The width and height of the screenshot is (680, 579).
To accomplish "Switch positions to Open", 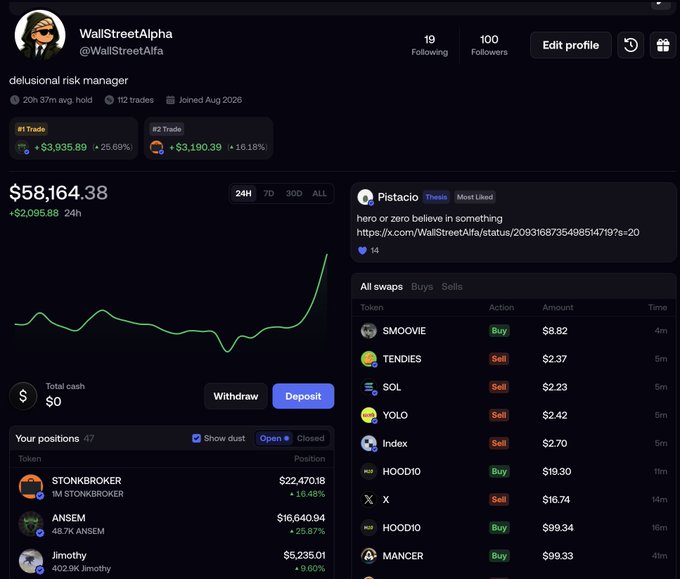I will [274, 438].
